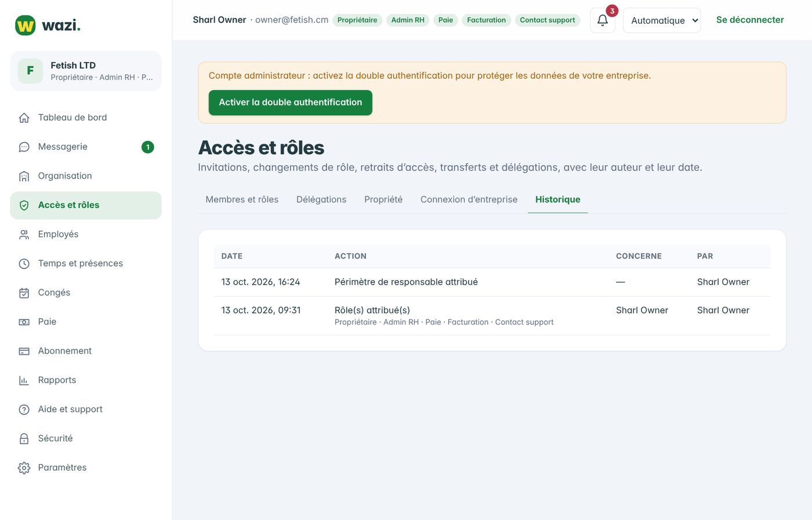This screenshot has height=520, width=812.
Task: Click Rôle(s) attribué(s) entry
Action: (372, 311)
